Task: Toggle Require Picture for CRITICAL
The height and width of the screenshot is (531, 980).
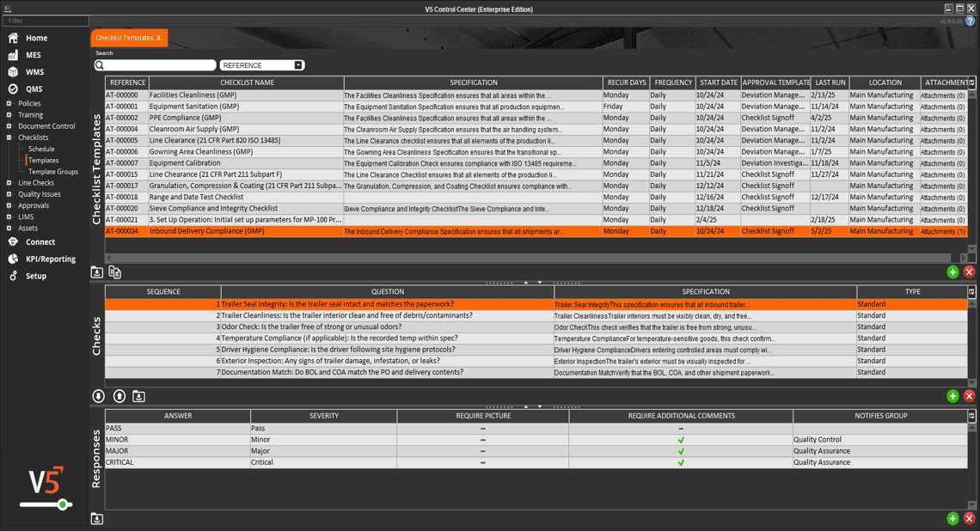Action: pyautogui.click(x=483, y=463)
